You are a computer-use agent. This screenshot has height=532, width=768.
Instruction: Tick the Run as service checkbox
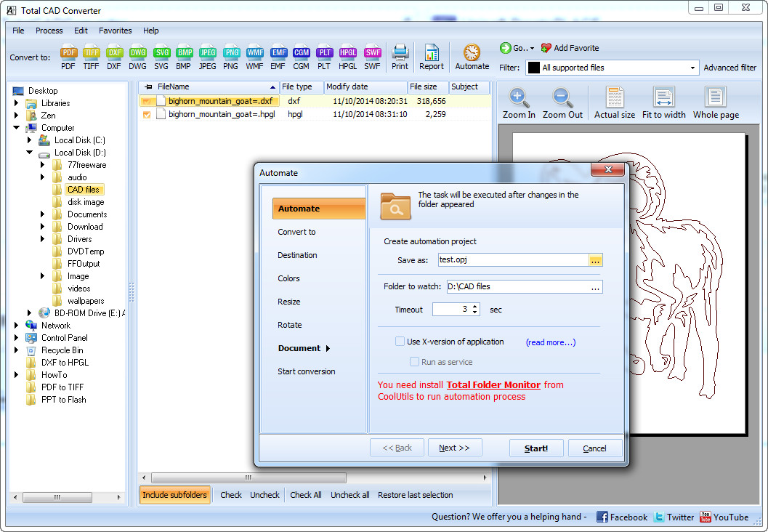[414, 362]
